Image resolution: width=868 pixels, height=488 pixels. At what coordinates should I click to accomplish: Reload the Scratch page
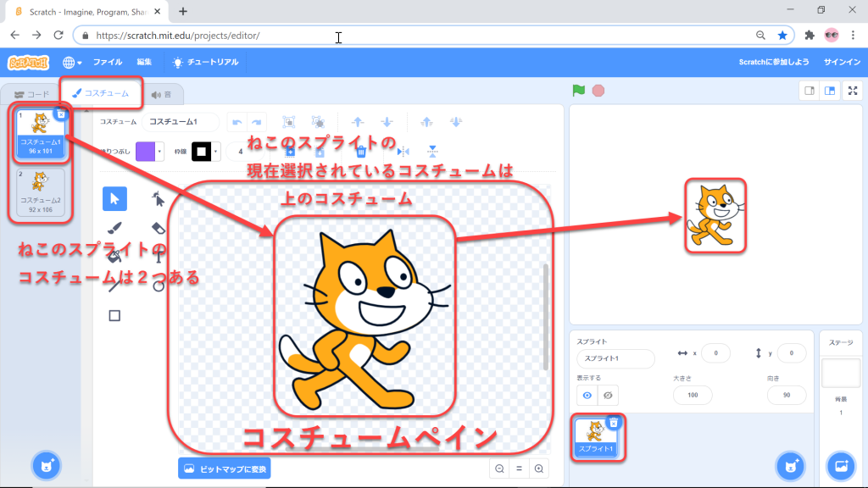point(58,36)
